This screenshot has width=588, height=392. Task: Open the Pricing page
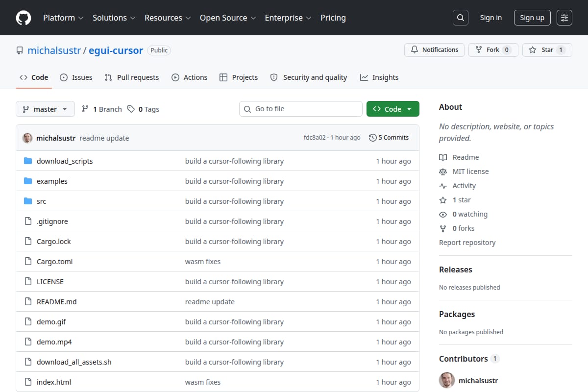pyautogui.click(x=333, y=18)
